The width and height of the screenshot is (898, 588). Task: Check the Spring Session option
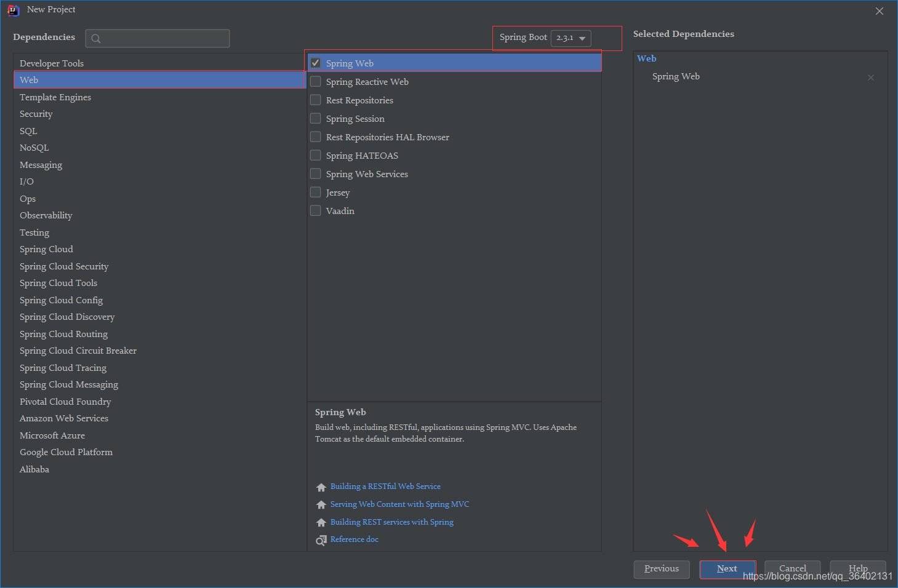tap(316, 118)
